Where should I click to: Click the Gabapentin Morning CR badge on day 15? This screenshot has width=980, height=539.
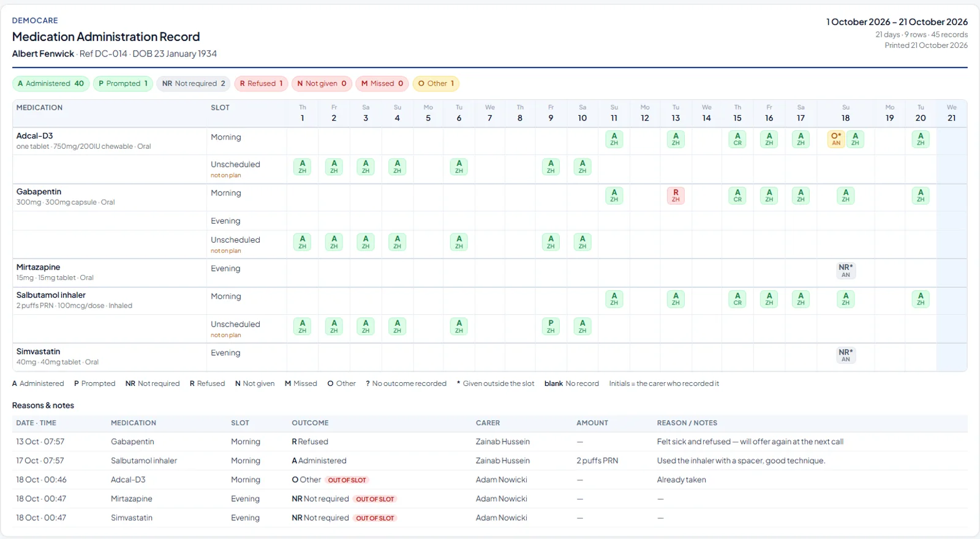(737, 195)
